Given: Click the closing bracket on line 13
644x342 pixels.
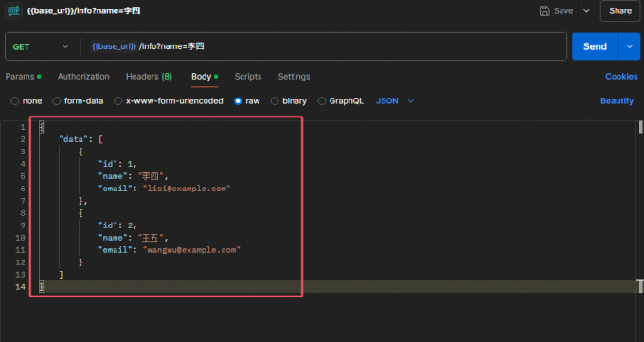Looking at the screenshot, I should coord(61,275).
